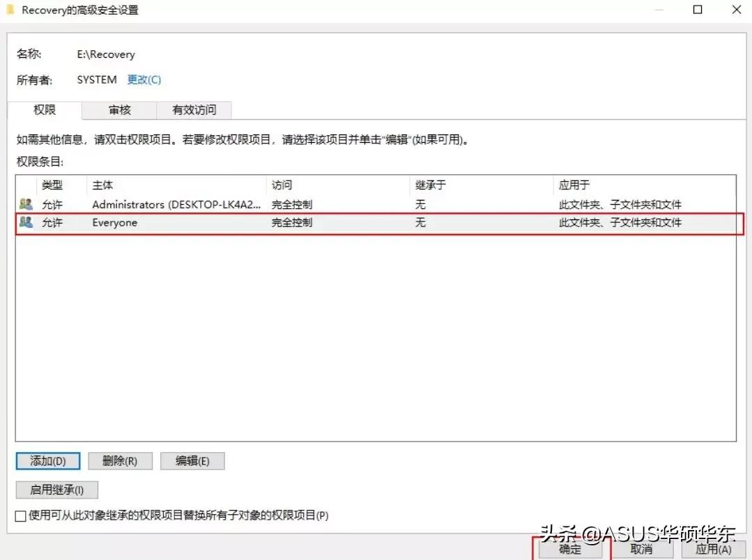Confirm settings with the 确定 button

[x=569, y=550]
